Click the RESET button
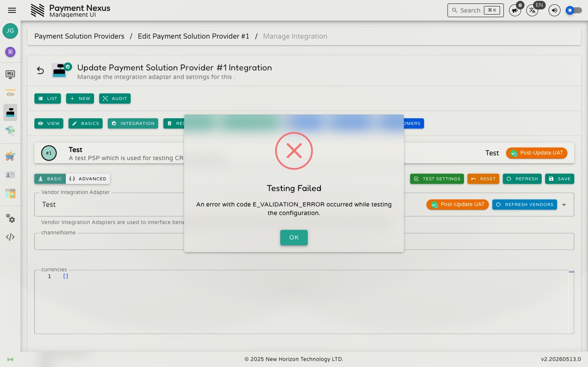Viewport: 588px width, 367px height. [483, 179]
